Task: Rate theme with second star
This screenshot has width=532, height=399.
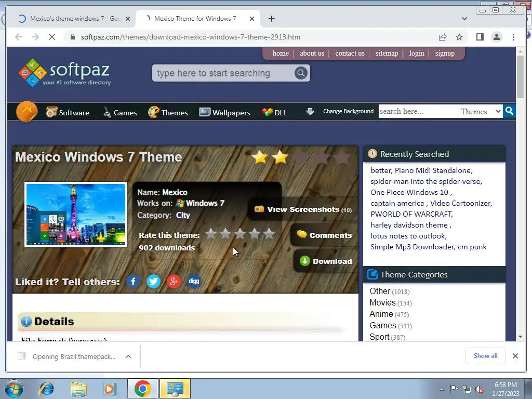Action: 225,234
